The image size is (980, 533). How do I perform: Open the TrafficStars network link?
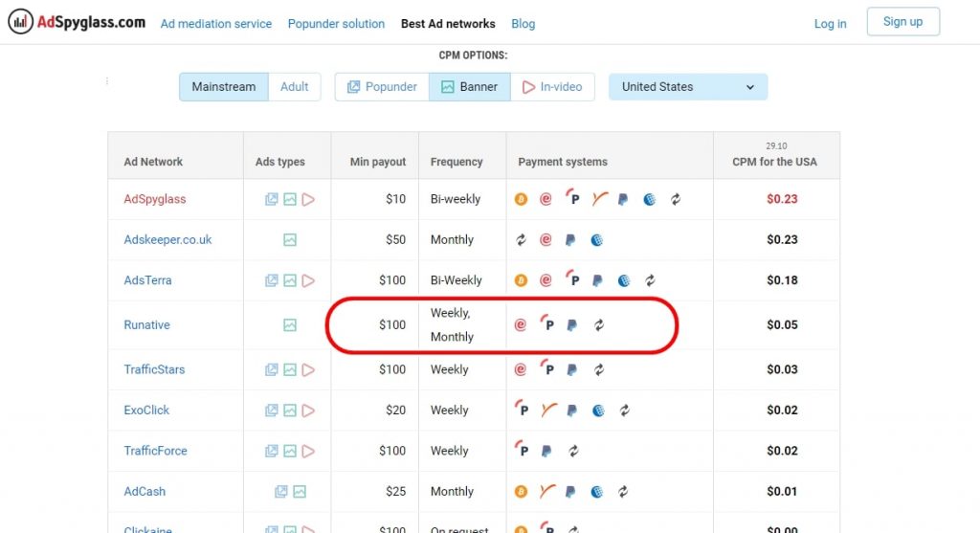click(x=154, y=370)
